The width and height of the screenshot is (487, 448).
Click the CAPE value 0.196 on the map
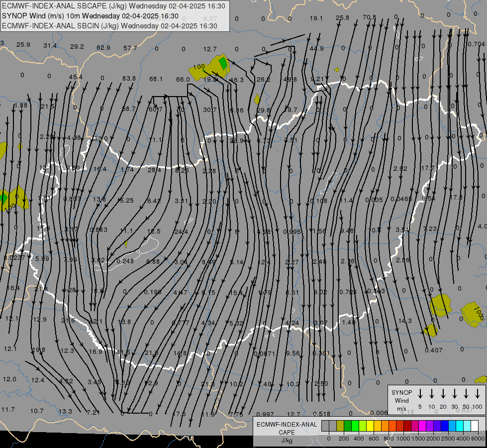[x=153, y=292]
